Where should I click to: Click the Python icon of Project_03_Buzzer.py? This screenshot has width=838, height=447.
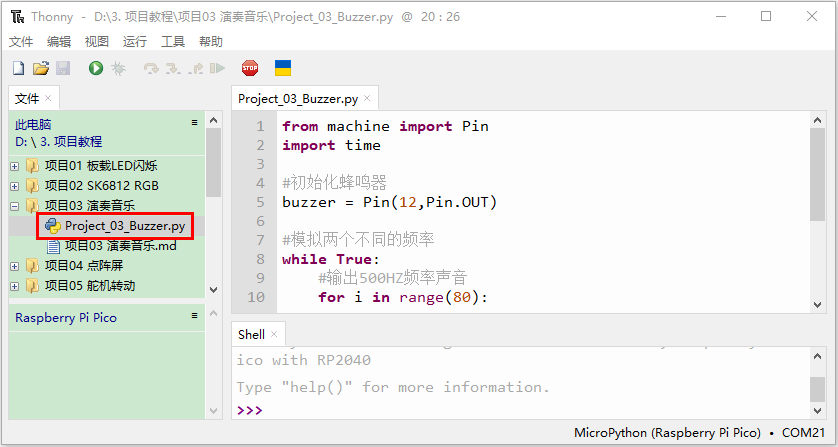[x=53, y=226]
